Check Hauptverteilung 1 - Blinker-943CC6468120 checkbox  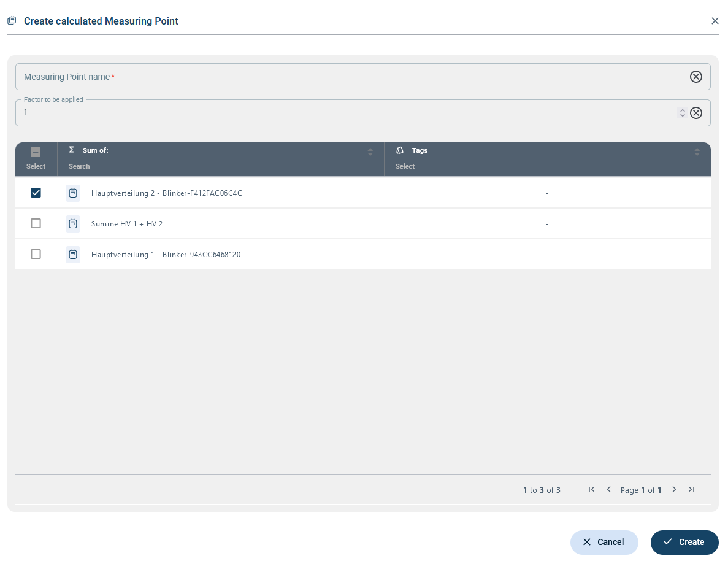[x=36, y=254]
